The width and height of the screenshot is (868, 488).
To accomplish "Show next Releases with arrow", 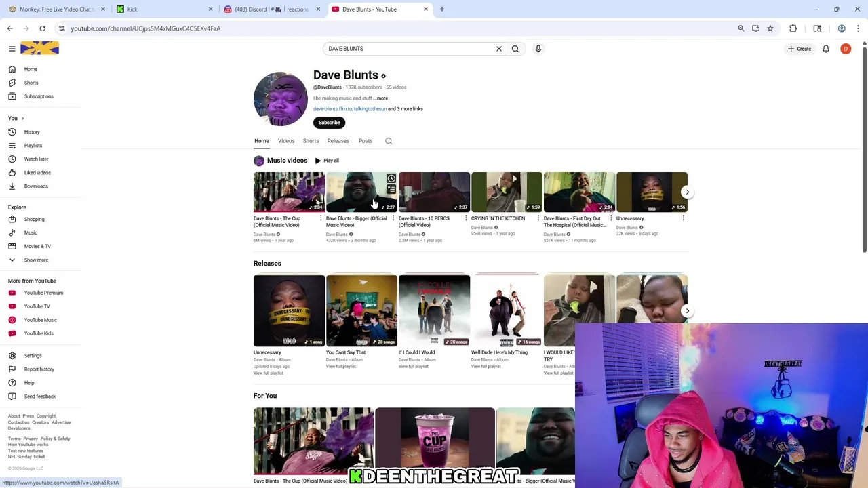I will click(x=687, y=311).
